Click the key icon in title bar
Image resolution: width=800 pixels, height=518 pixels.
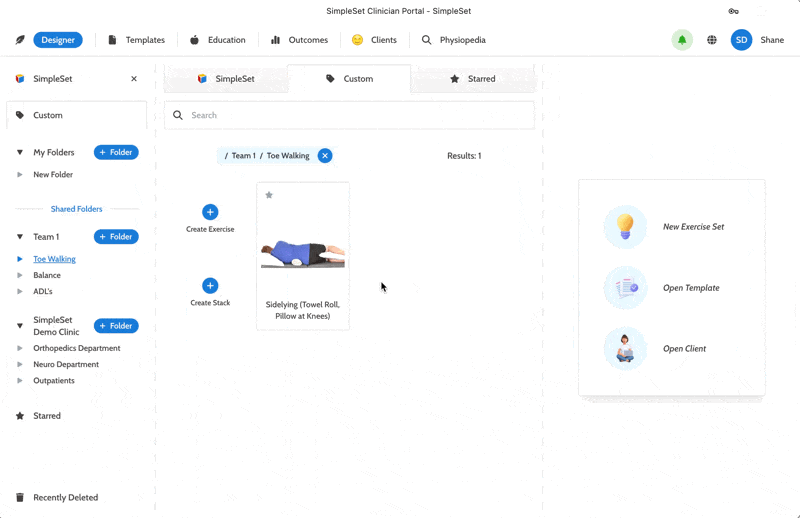pos(734,11)
